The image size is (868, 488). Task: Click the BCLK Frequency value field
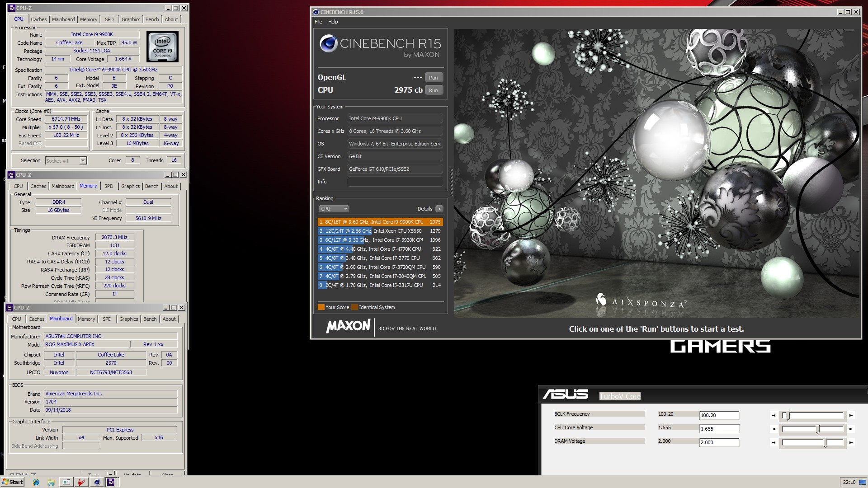pos(719,415)
